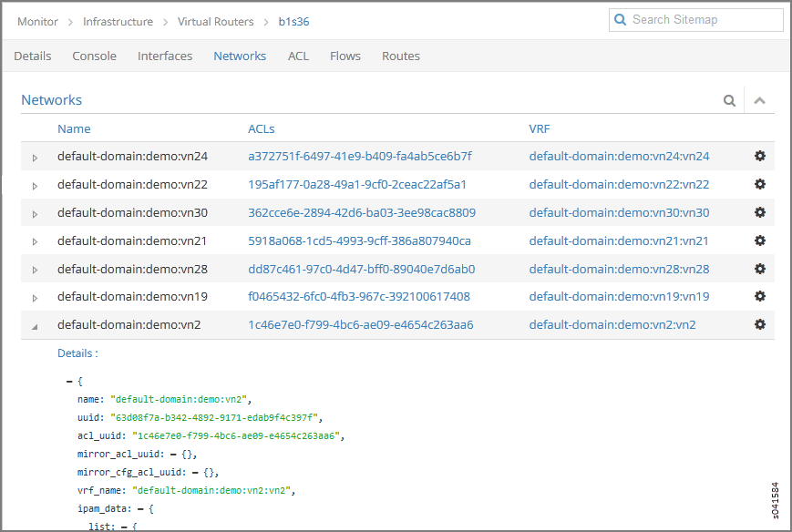Collapse the expanded default-domain:demo:vn2 row
The height and width of the screenshot is (532, 792).
[x=36, y=326]
